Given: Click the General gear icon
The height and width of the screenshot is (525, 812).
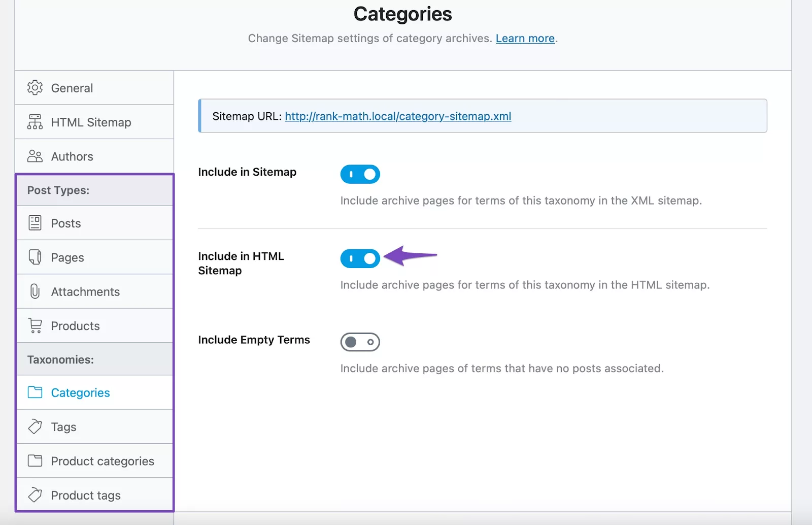Looking at the screenshot, I should point(35,87).
